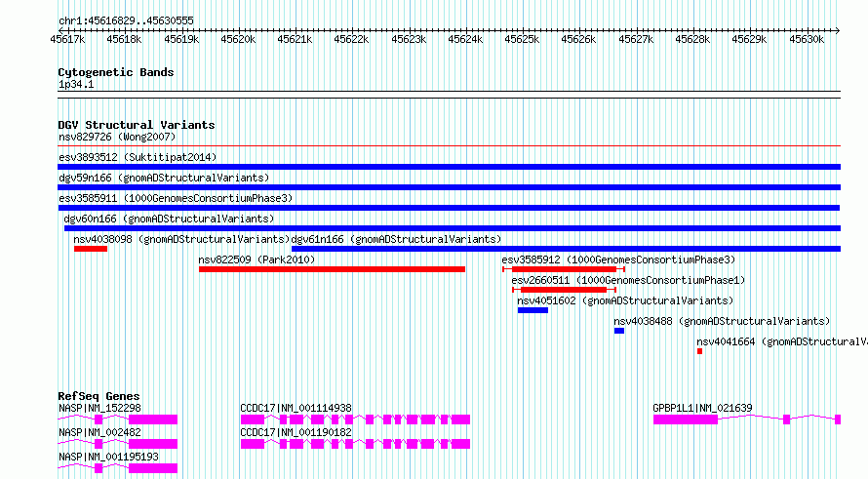Select the DGV Structural Variants track title
The width and height of the screenshot is (868, 479).
137,125
